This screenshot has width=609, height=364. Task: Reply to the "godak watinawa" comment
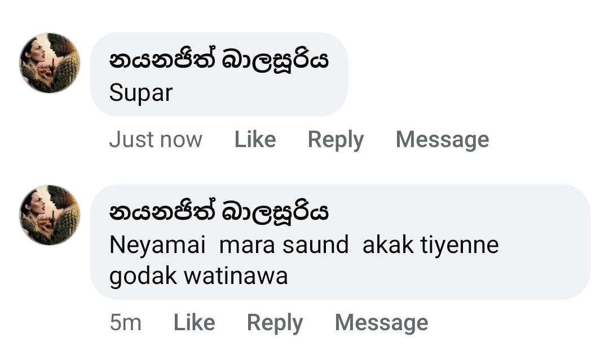(275, 322)
